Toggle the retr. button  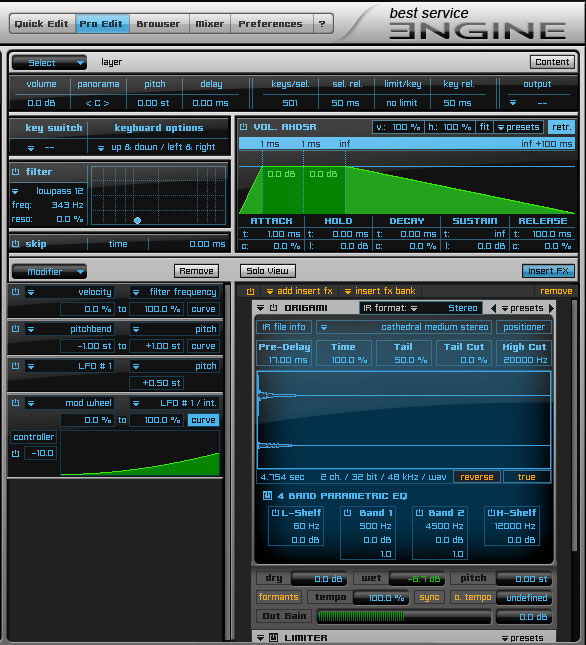pos(561,127)
